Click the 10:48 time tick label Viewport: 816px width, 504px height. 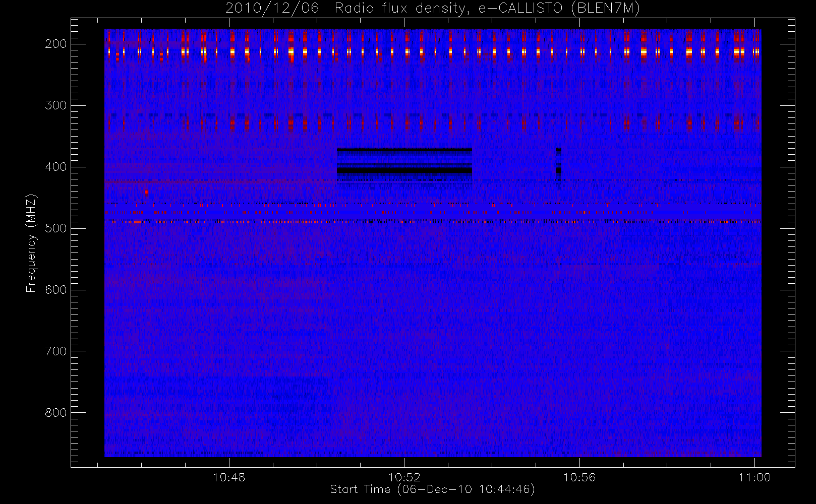[x=229, y=477]
